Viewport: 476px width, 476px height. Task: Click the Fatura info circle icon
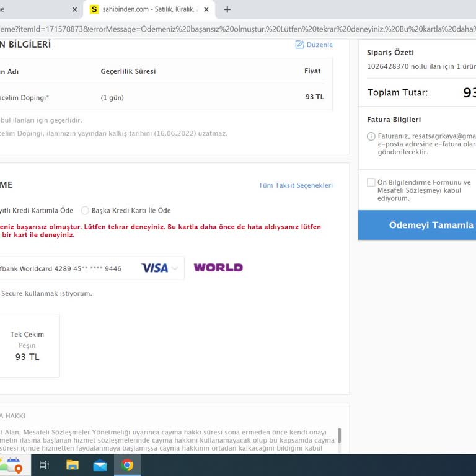(x=371, y=136)
